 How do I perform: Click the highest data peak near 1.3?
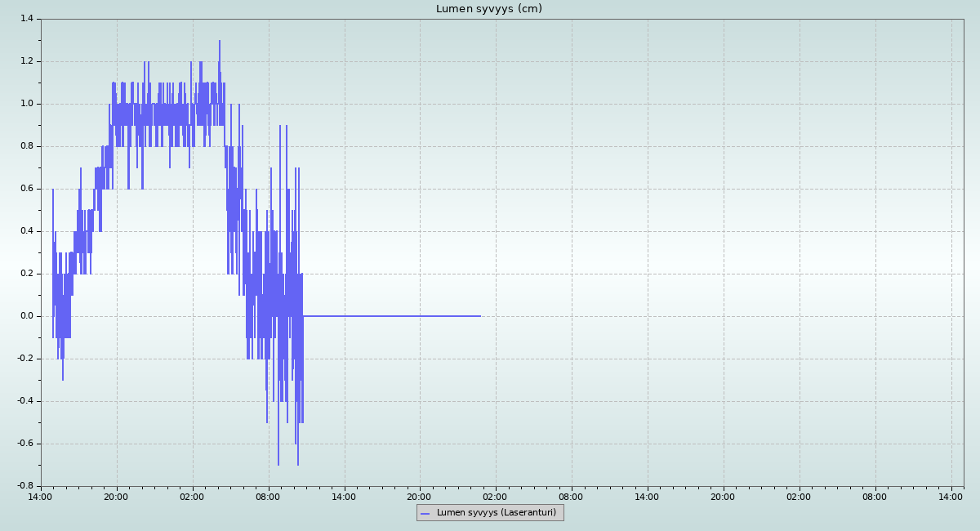(x=220, y=41)
